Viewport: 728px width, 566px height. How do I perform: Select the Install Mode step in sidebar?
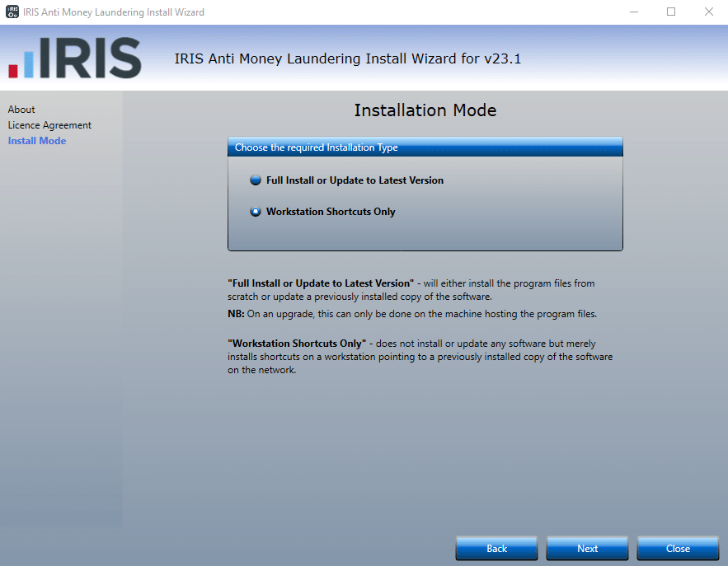pyautogui.click(x=37, y=141)
